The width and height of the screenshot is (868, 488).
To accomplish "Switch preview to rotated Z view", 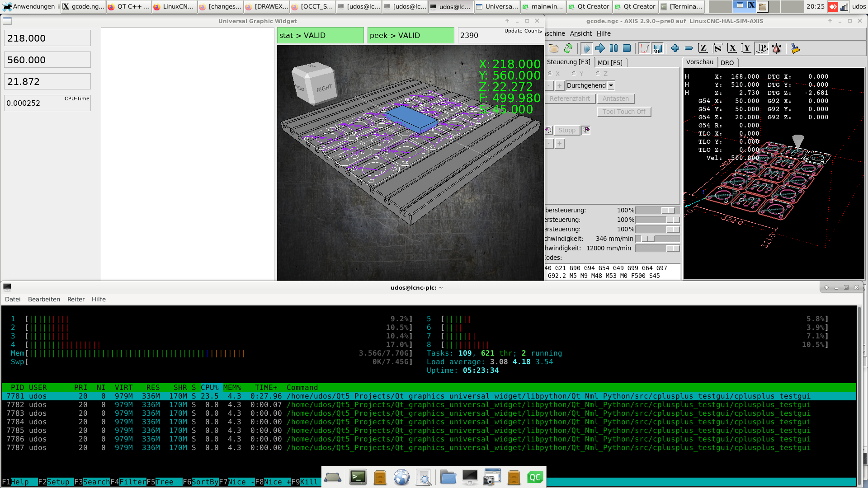I will (x=717, y=48).
